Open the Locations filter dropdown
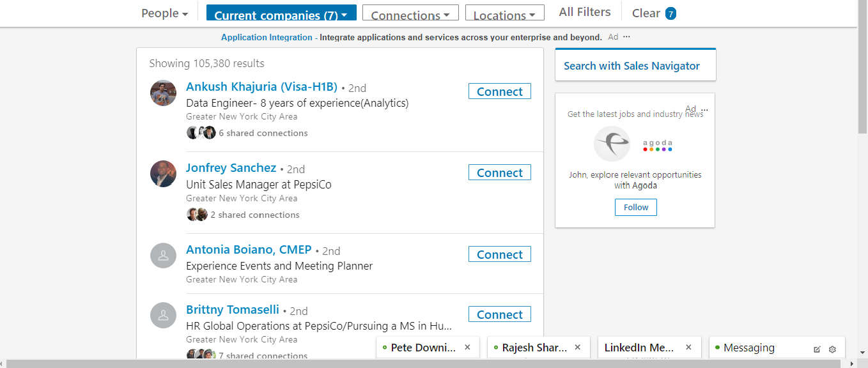868x368 pixels. [504, 15]
